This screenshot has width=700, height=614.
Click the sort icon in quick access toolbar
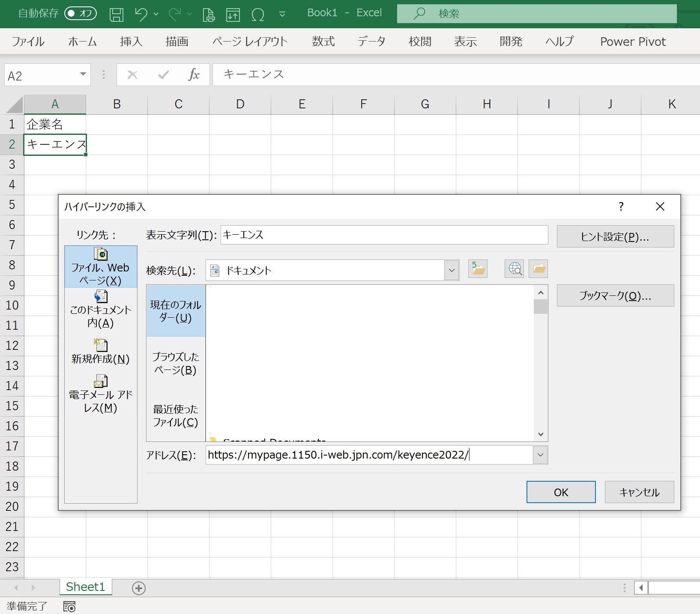pyautogui.click(x=233, y=15)
